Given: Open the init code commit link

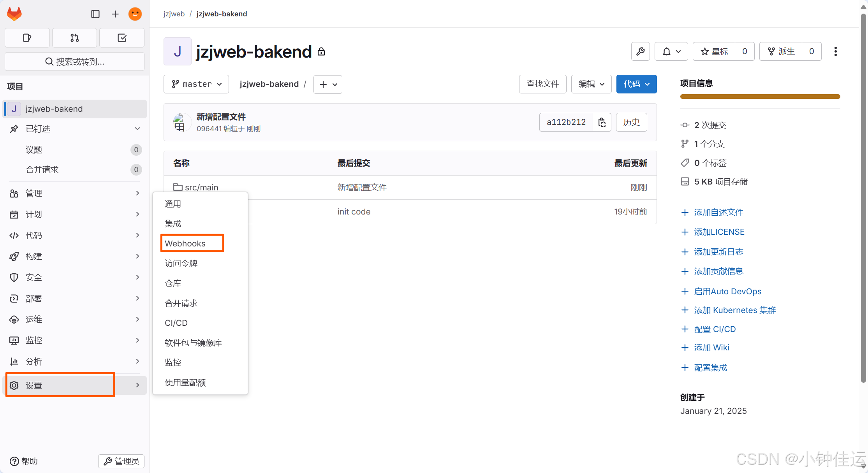Looking at the screenshot, I should tap(354, 212).
